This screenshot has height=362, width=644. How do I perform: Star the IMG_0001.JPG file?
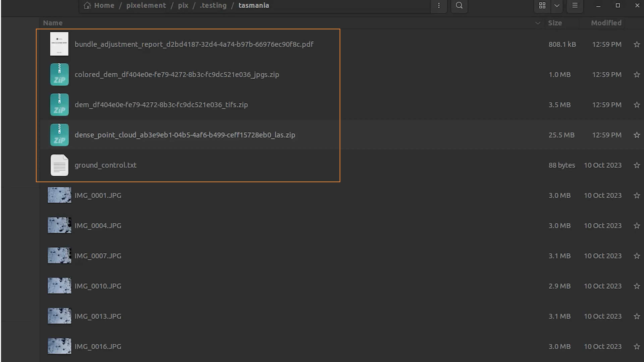pos(636,195)
